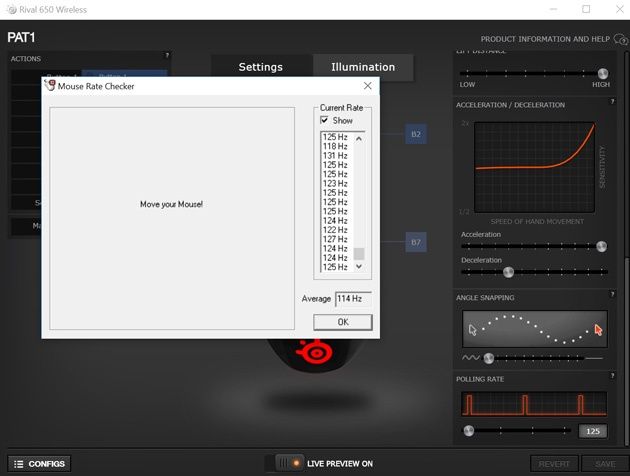Select the 118 Hz entry in rate list
The image size is (630, 476).
pyautogui.click(x=335, y=146)
